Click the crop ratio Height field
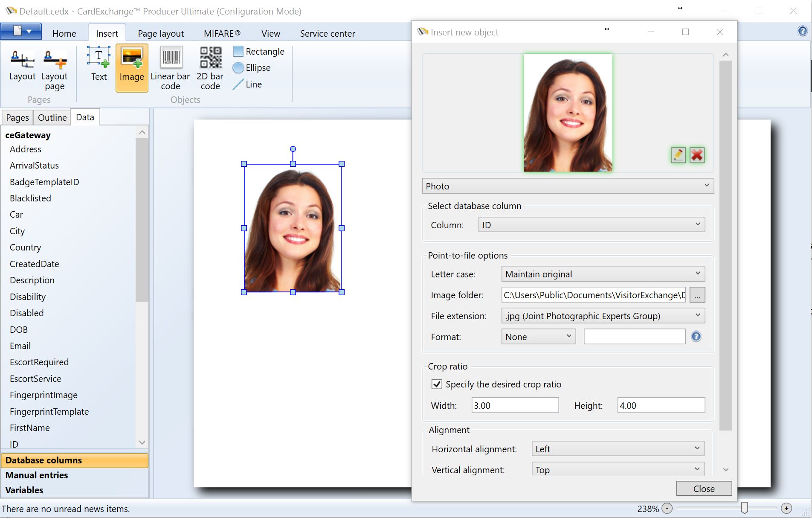The width and height of the screenshot is (812, 518). (661, 405)
